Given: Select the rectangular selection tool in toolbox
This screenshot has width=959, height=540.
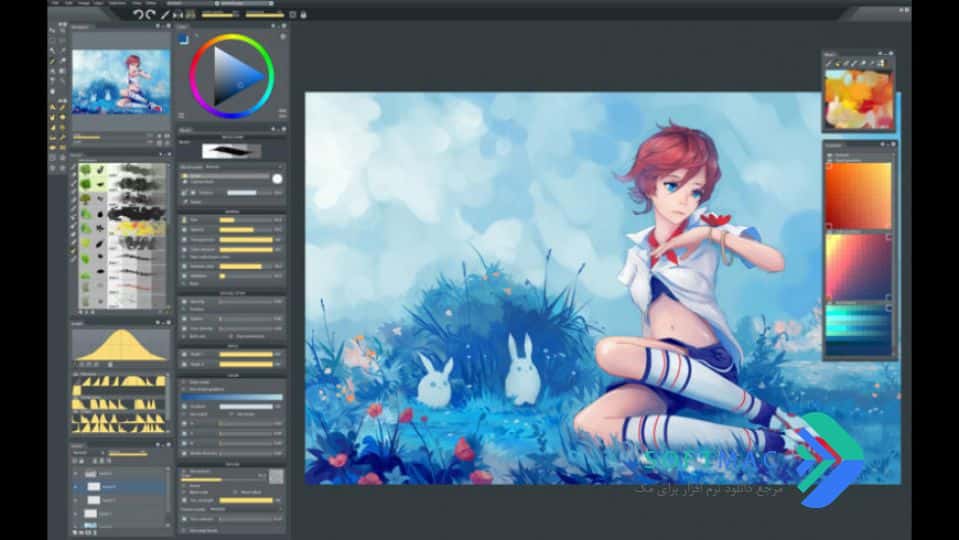Looking at the screenshot, I should tap(53, 40).
